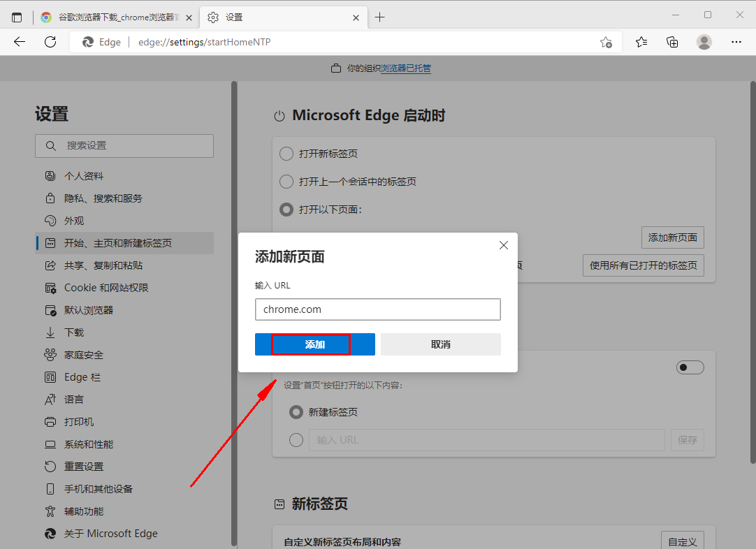
Task: Switch to the 谷歌浏览器下载 tab
Action: coord(112,17)
